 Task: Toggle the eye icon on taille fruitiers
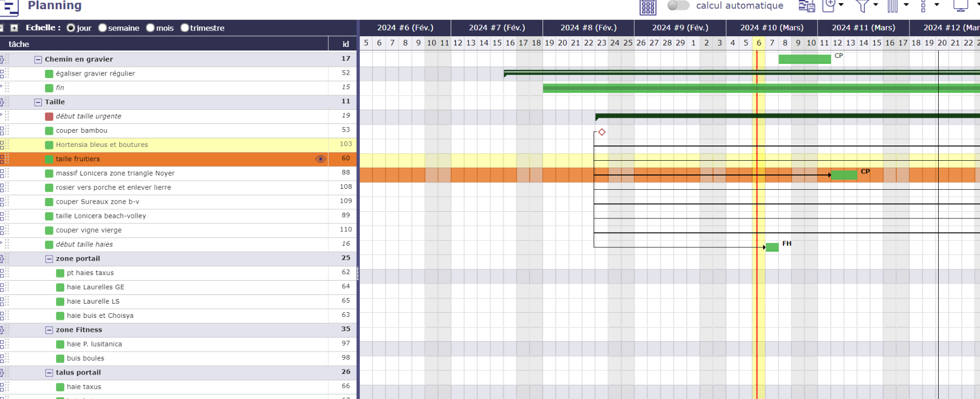coord(321,159)
